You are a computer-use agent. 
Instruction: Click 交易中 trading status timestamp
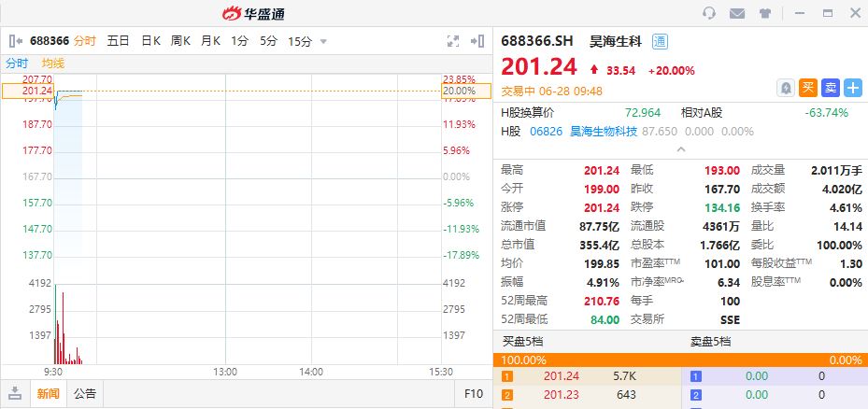click(x=551, y=91)
